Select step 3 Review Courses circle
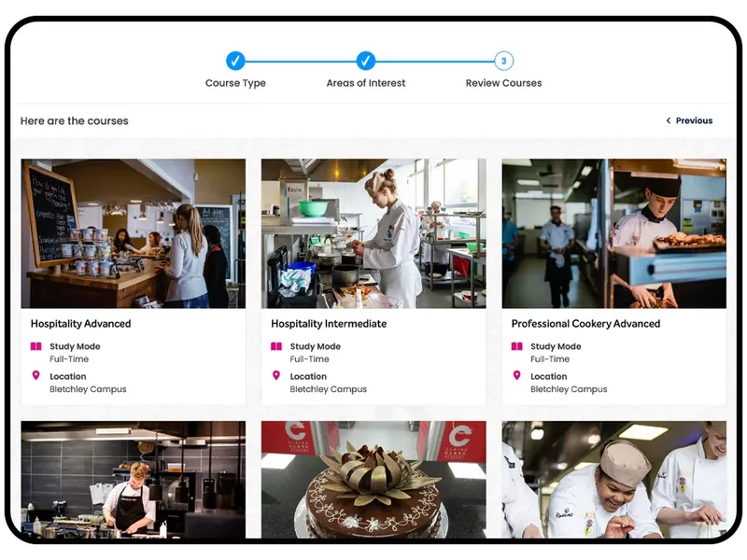The height and width of the screenshot is (560, 747). coord(503,61)
